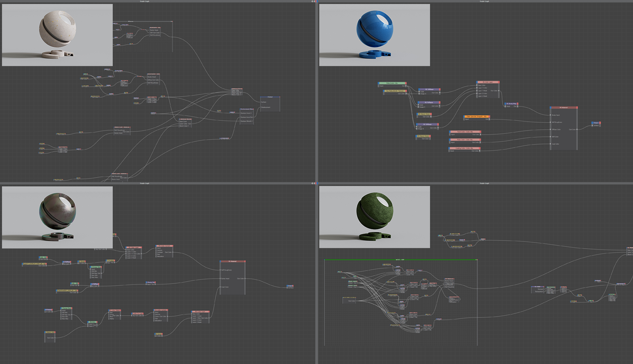Viewport: 633px width, 364px height.
Task: Open the scratched metal sphere render preview
Action: click(57, 218)
